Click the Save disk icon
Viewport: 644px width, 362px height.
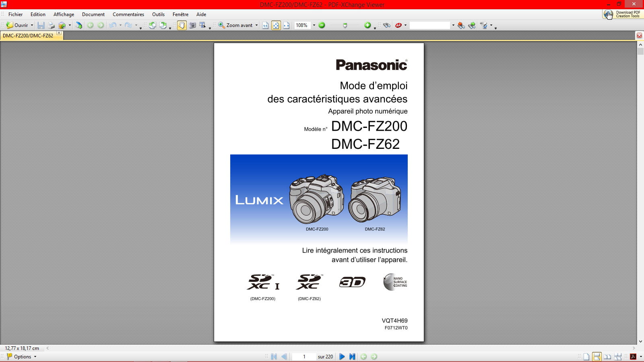41,25
